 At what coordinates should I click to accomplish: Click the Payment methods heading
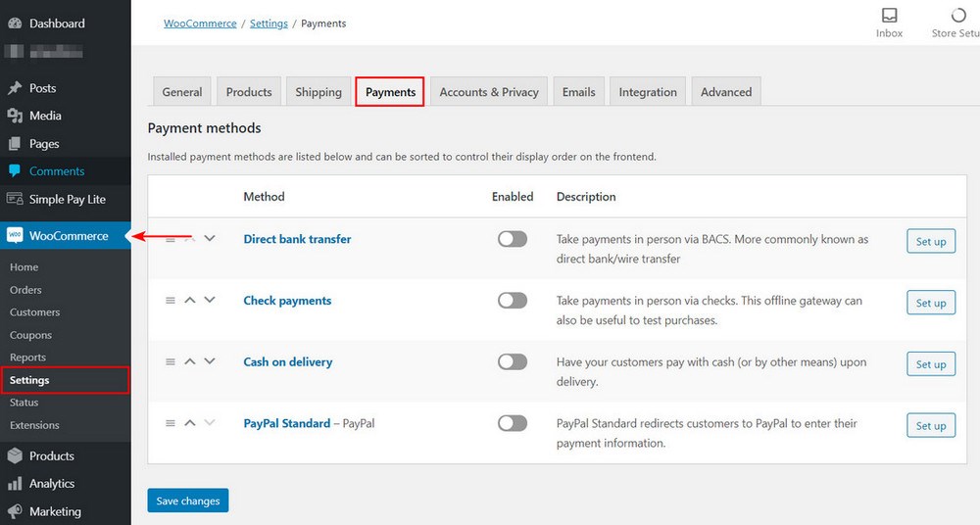point(205,128)
